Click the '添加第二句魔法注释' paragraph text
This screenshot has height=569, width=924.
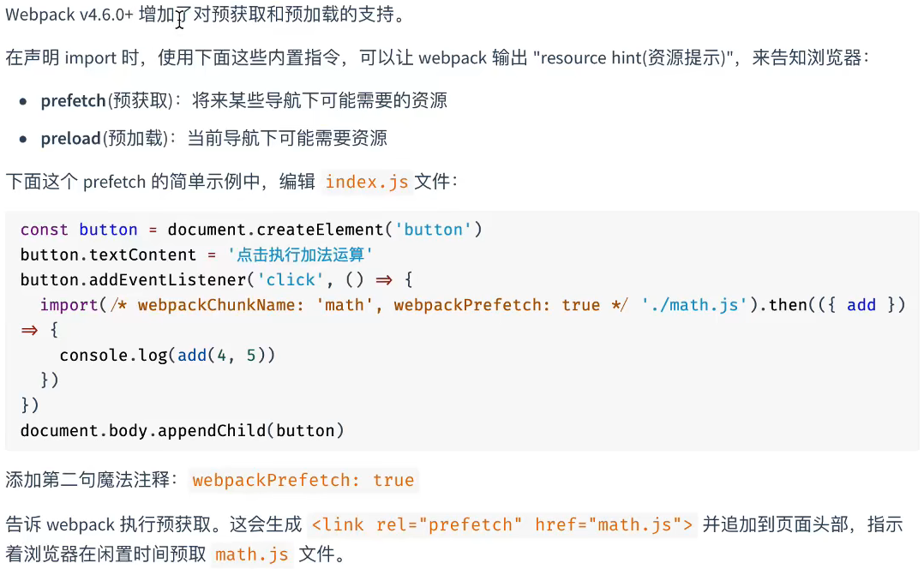pyautogui.click(x=87, y=480)
